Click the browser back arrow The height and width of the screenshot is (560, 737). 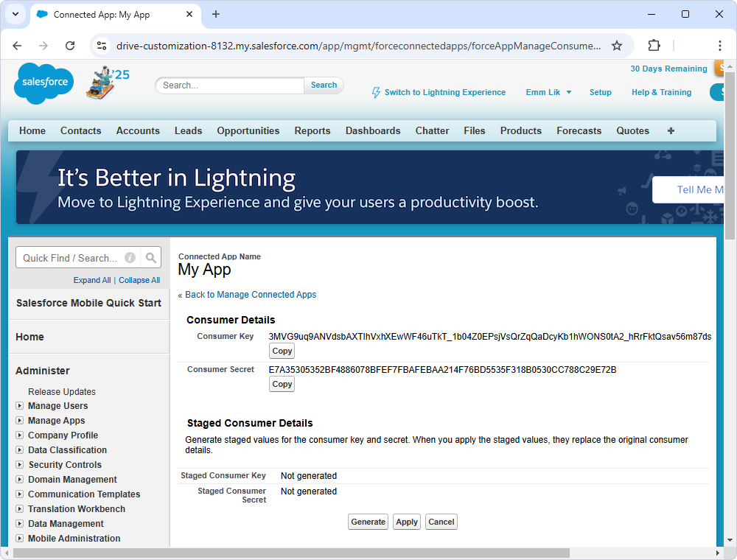pyautogui.click(x=17, y=45)
